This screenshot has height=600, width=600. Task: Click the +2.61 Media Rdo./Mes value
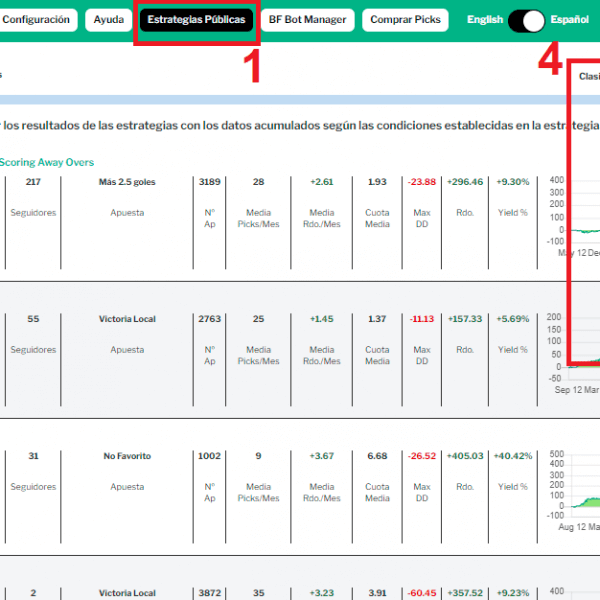[x=322, y=182]
